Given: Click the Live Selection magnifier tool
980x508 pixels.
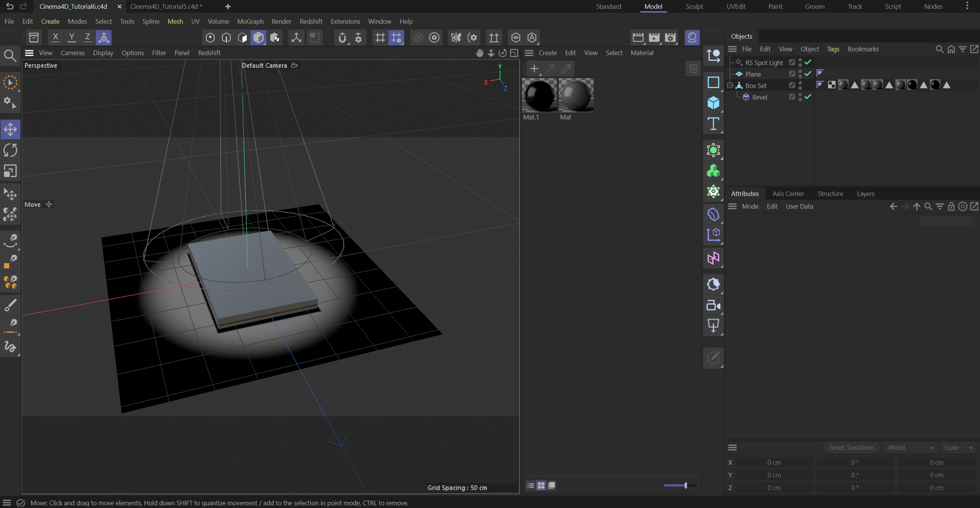Looking at the screenshot, I should coord(10,56).
